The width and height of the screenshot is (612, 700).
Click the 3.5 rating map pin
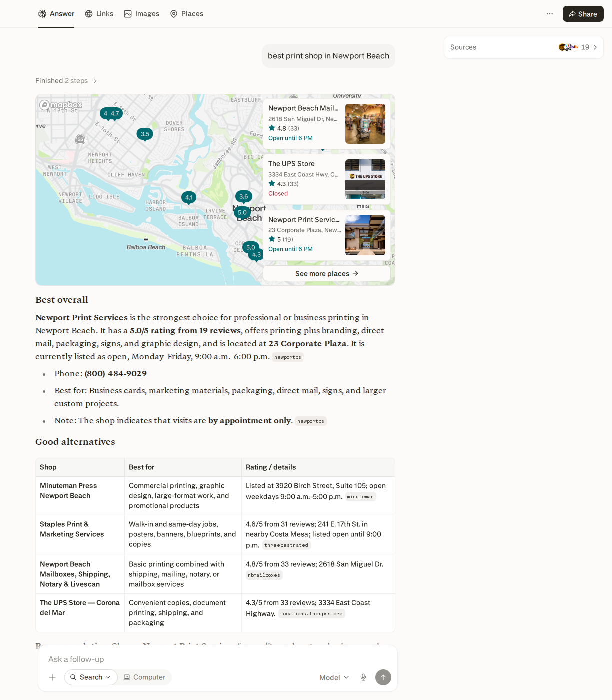[145, 134]
